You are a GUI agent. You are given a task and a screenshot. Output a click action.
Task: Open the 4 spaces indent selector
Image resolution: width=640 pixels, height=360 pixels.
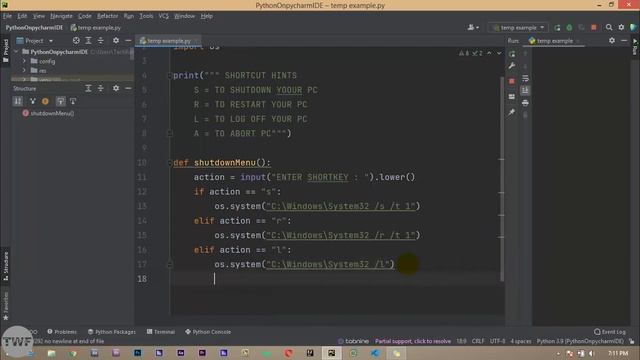(x=521, y=341)
